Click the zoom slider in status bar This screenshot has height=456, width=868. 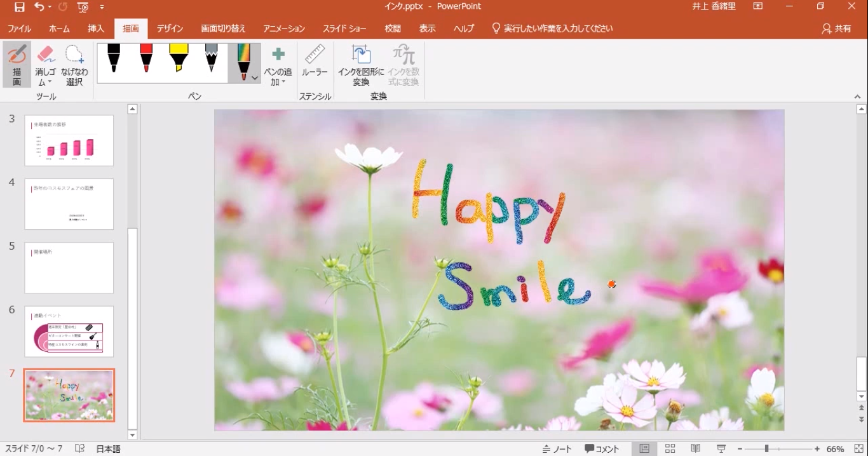click(x=766, y=449)
